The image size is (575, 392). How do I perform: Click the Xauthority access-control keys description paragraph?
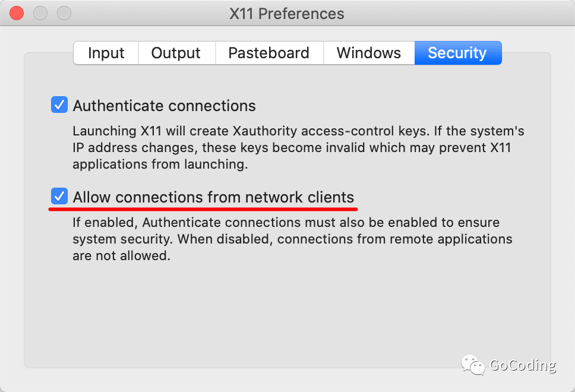point(298,147)
